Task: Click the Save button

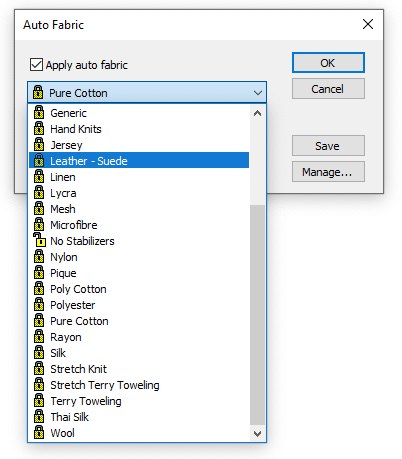Action: (x=328, y=146)
